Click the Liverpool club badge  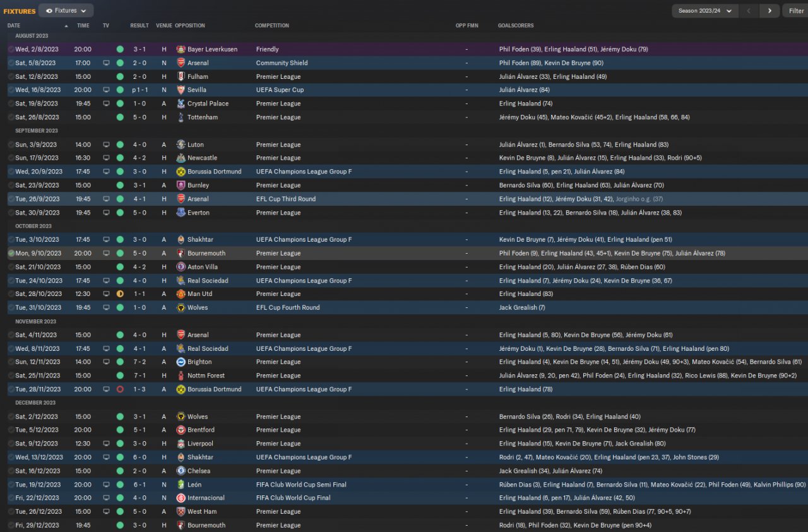[x=181, y=444]
